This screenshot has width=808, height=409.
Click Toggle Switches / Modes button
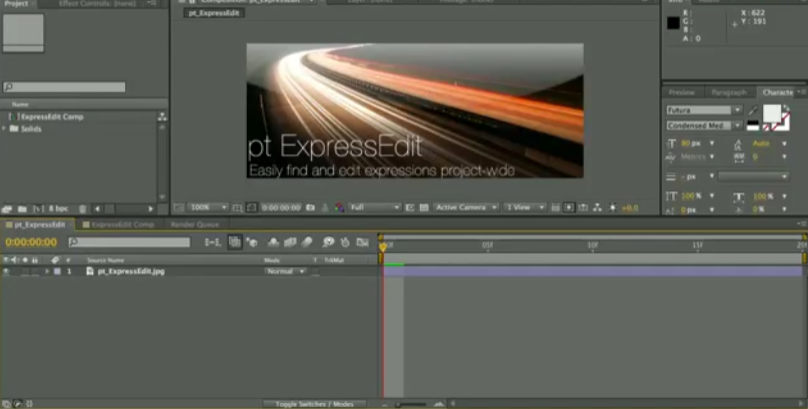(x=314, y=404)
